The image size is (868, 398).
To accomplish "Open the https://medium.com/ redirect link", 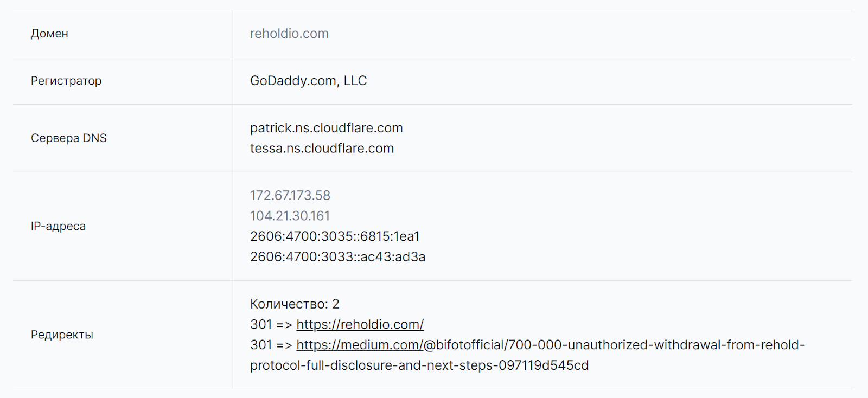I will pos(359,345).
